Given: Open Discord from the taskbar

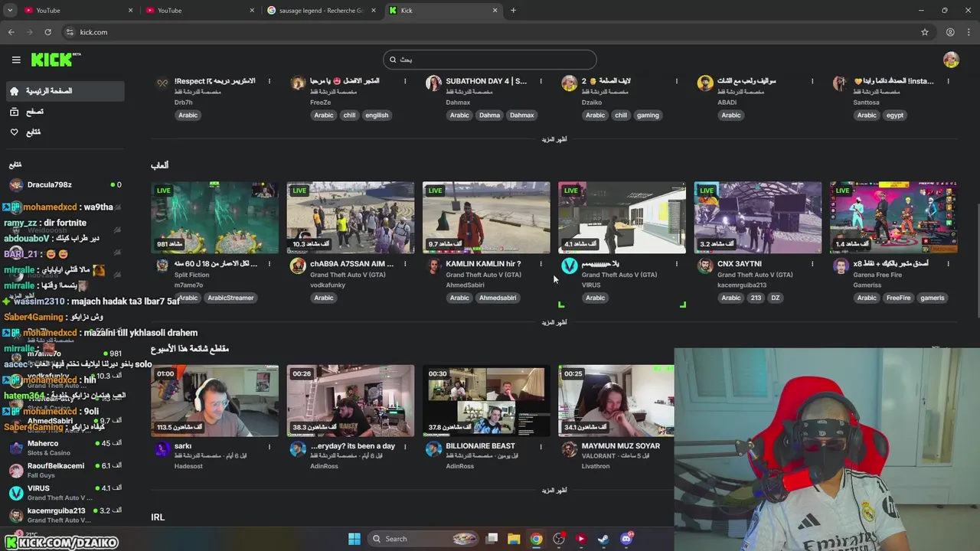Looking at the screenshot, I should pos(626,539).
